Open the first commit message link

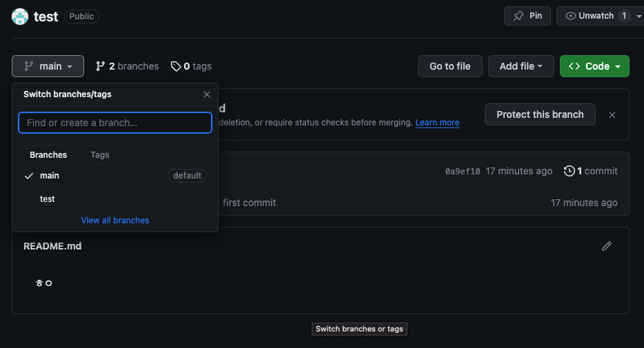(x=250, y=203)
